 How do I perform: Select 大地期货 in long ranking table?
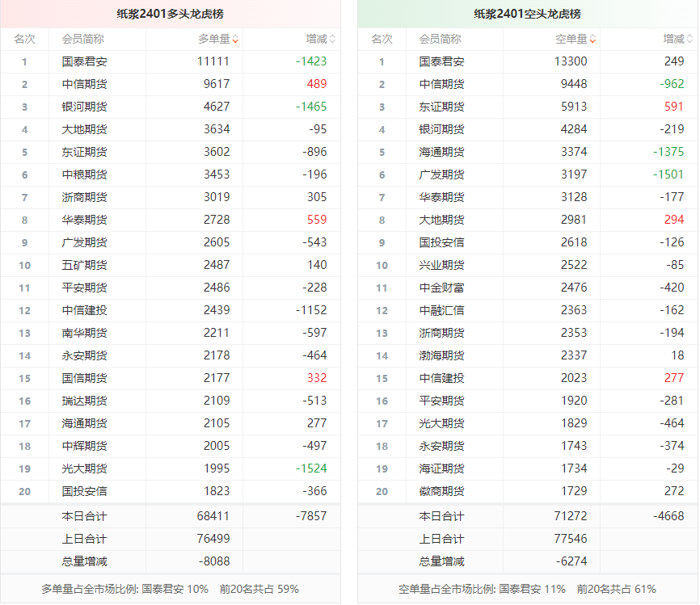click(84, 129)
